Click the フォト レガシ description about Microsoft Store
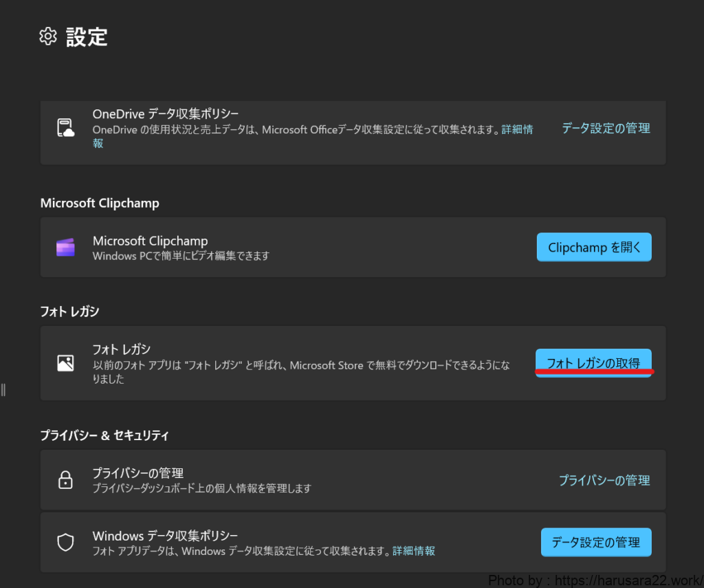Image resolution: width=704 pixels, height=588 pixels. click(301, 366)
